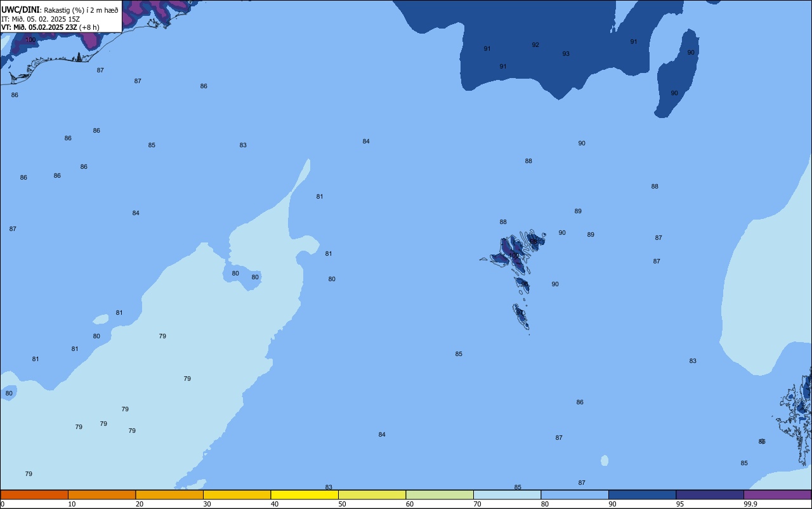Screen dimensions: 812x509
Task: Click the '60' tick label under color bar
Action: pyautogui.click(x=410, y=504)
